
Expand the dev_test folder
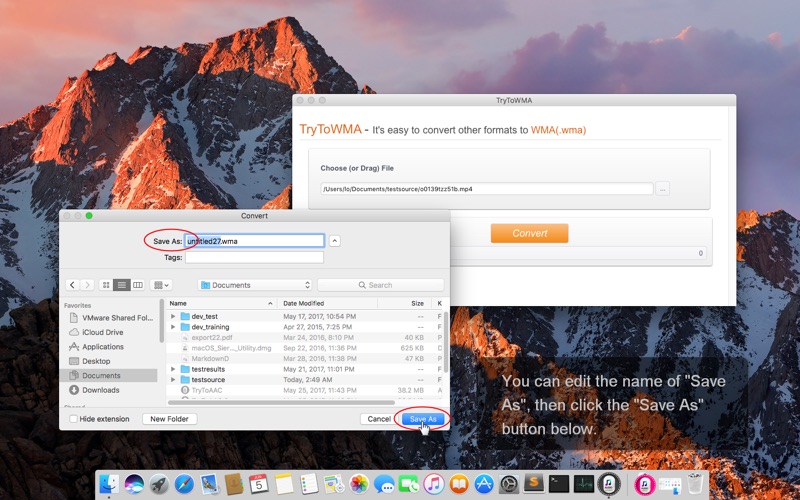pyautogui.click(x=173, y=316)
